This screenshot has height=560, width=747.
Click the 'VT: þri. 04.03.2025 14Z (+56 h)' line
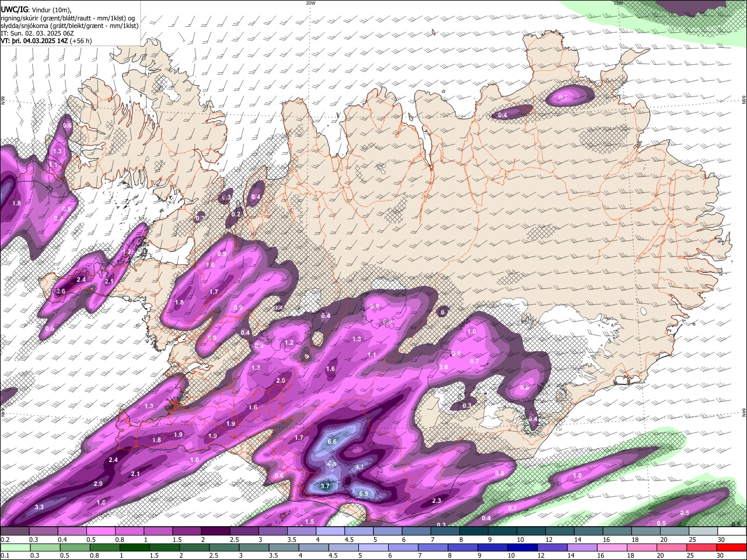(x=47, y=41)
